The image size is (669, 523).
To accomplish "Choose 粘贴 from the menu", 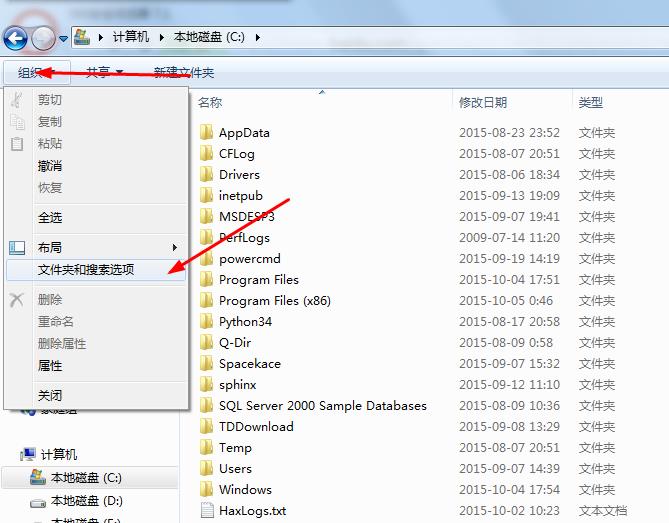I will (50, 143).
